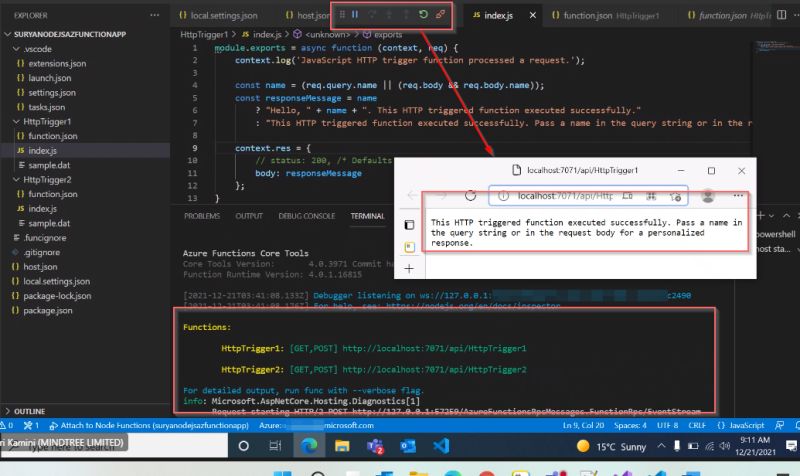This screenshot has width=800, height=476.
Task: Open function.json under HttpTrigger2
Action: tap(53, 194)
